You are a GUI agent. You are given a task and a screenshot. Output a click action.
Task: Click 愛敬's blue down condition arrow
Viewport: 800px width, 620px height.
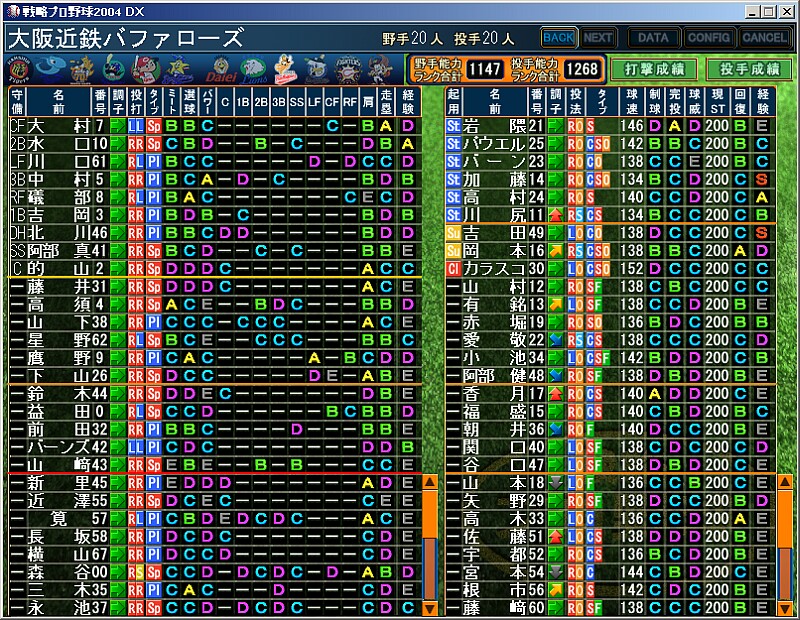556,340
